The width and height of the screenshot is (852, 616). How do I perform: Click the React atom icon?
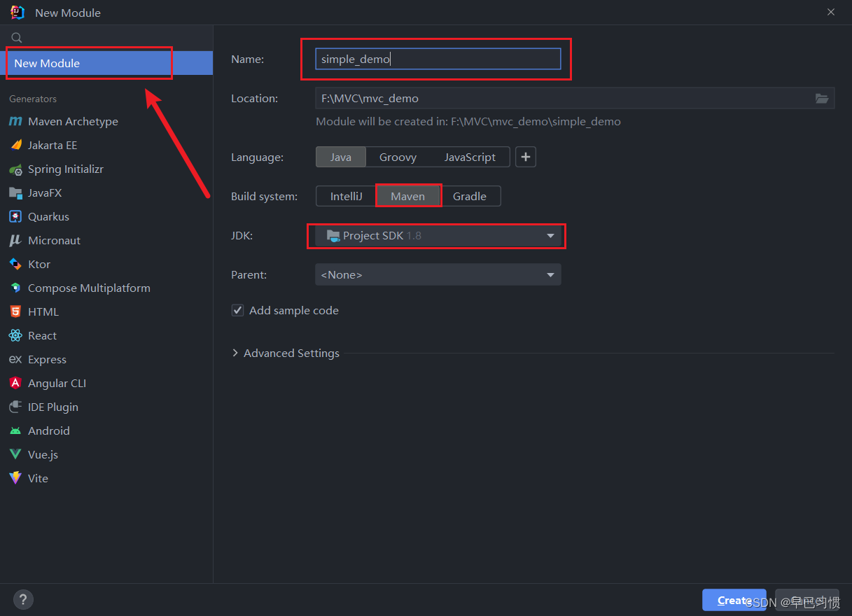[x=15, y=335]
